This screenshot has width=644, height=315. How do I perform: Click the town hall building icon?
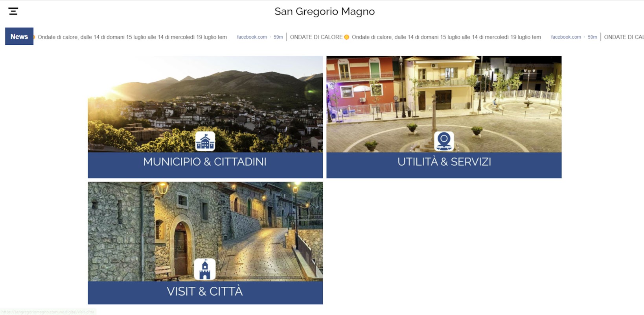pos(205,141)
